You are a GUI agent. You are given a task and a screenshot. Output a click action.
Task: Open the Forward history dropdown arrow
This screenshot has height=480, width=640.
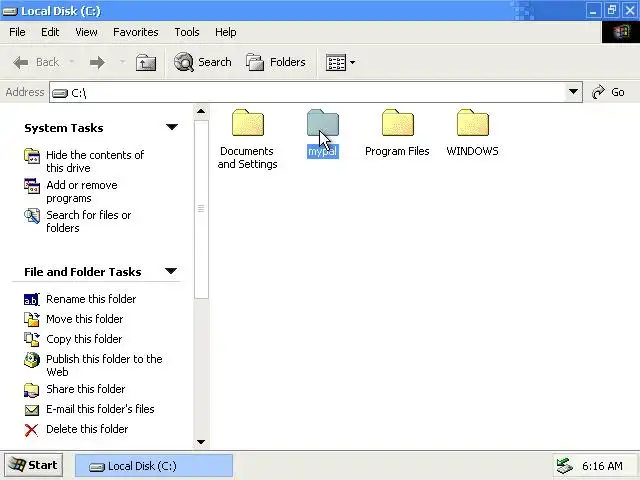tap(122, 62)
